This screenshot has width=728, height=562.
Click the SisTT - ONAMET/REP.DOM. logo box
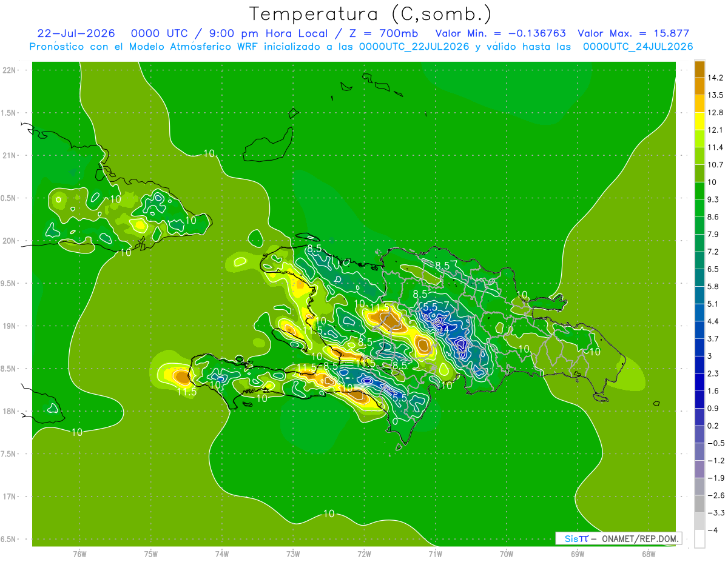click(x=619, y=538)
